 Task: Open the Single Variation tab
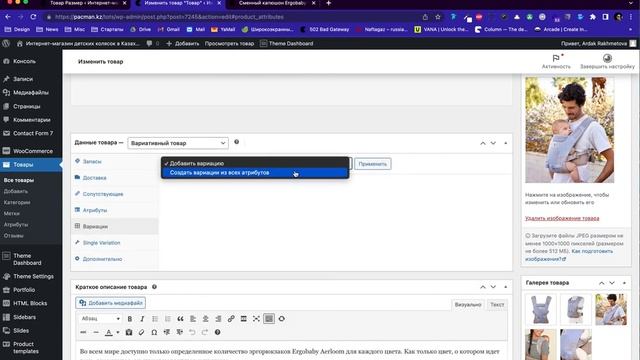tap(101, 243)
